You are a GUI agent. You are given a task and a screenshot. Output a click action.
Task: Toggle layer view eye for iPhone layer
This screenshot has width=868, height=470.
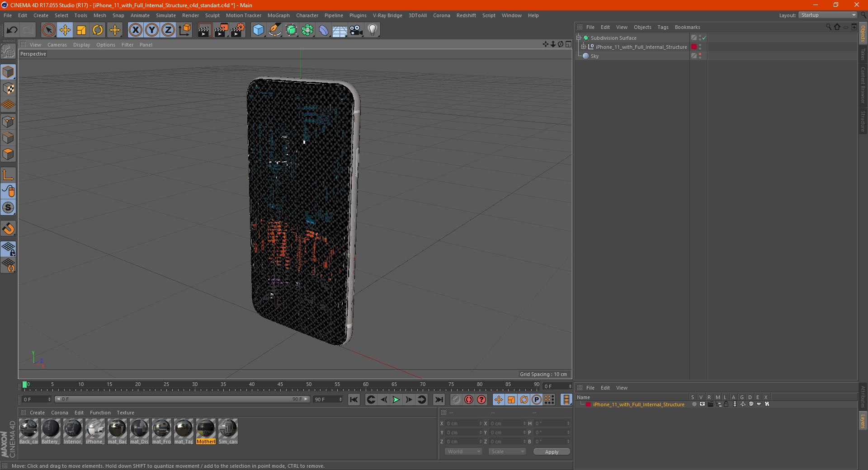click(x=702, y=404)
